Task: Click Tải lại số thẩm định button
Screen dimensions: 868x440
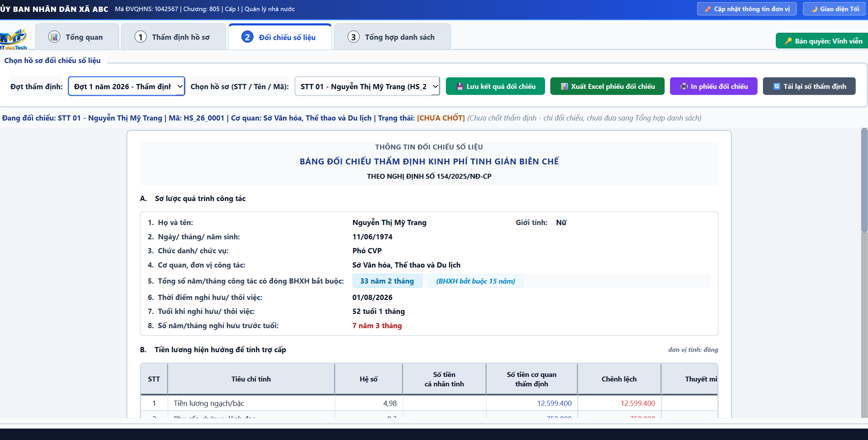Action: [x=809, y=86]
